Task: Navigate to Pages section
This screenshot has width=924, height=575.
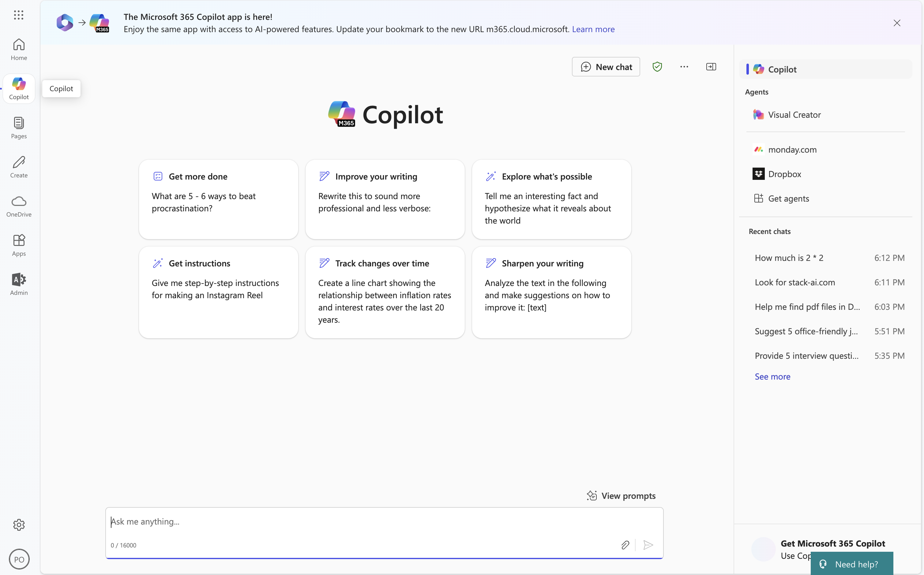Action: click(x=19, y=127)
